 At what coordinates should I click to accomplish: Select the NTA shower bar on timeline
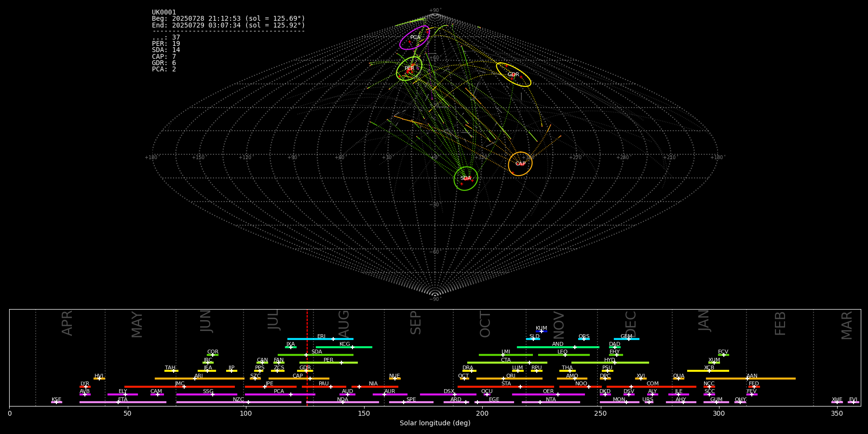tap(551, 402)
